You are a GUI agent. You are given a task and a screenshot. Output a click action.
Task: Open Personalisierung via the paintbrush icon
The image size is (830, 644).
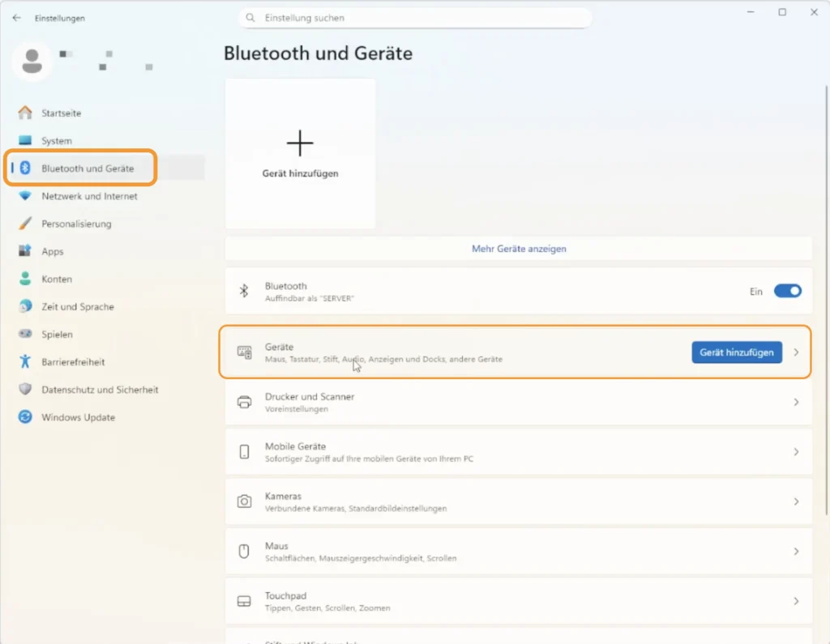point(25,224)
